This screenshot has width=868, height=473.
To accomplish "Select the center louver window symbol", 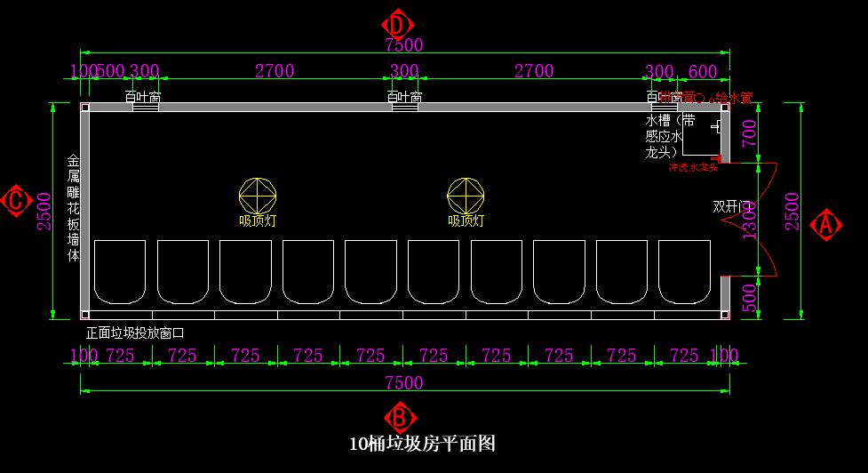I will tap(404, 107).
